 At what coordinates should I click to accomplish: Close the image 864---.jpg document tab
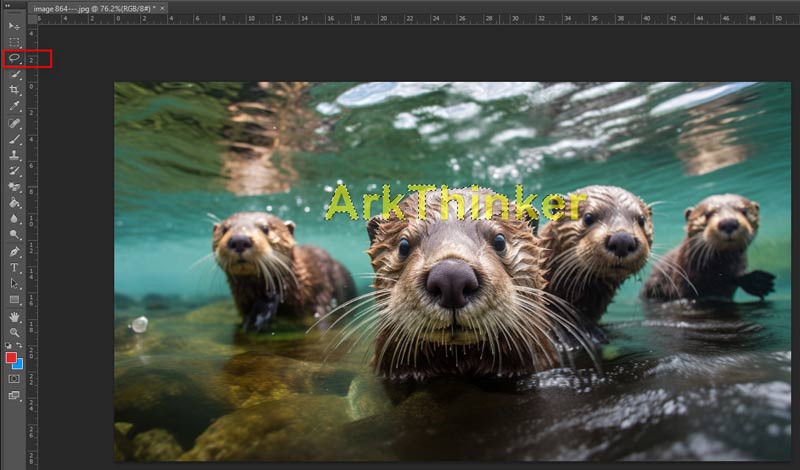[162, 9]
